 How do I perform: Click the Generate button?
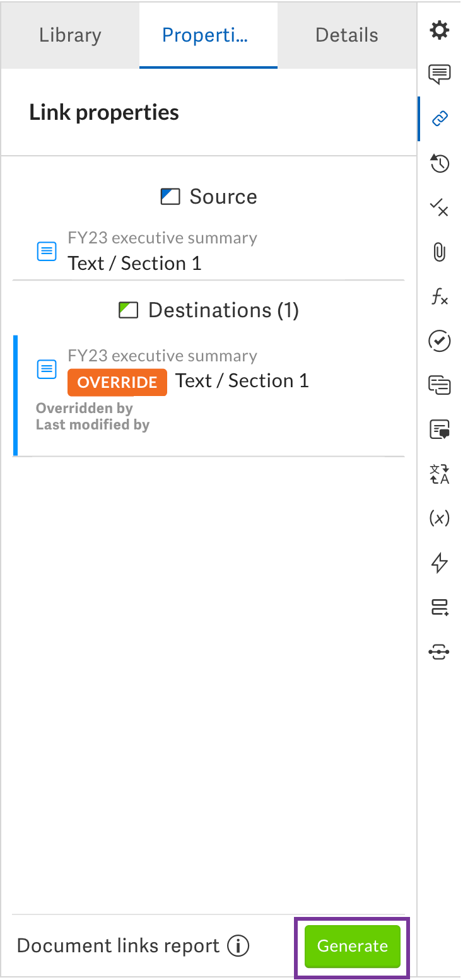[x=352, y=946]
